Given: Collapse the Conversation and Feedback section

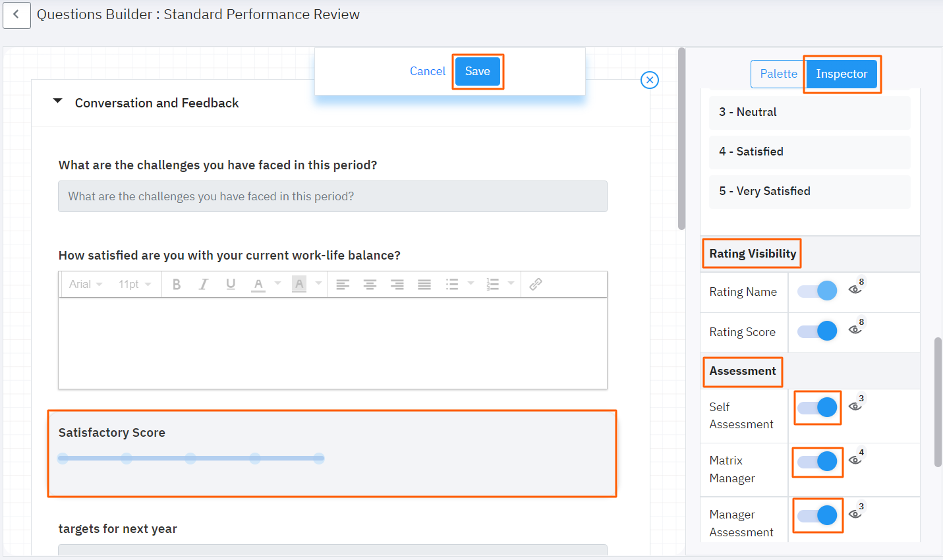Looking at the screenshot, I should click(57, 100).
